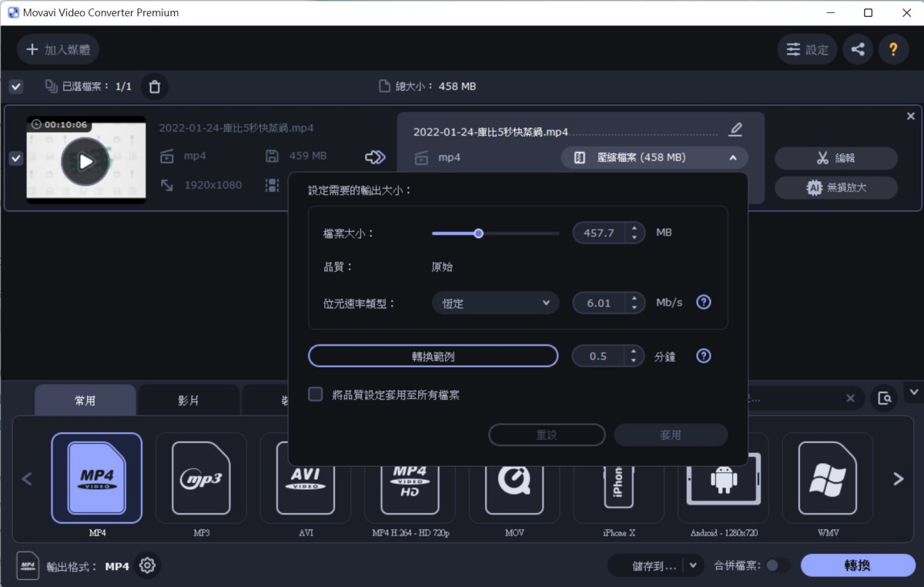Click the sample help question mark icon

pyautogui.click(x=703, y=356)
